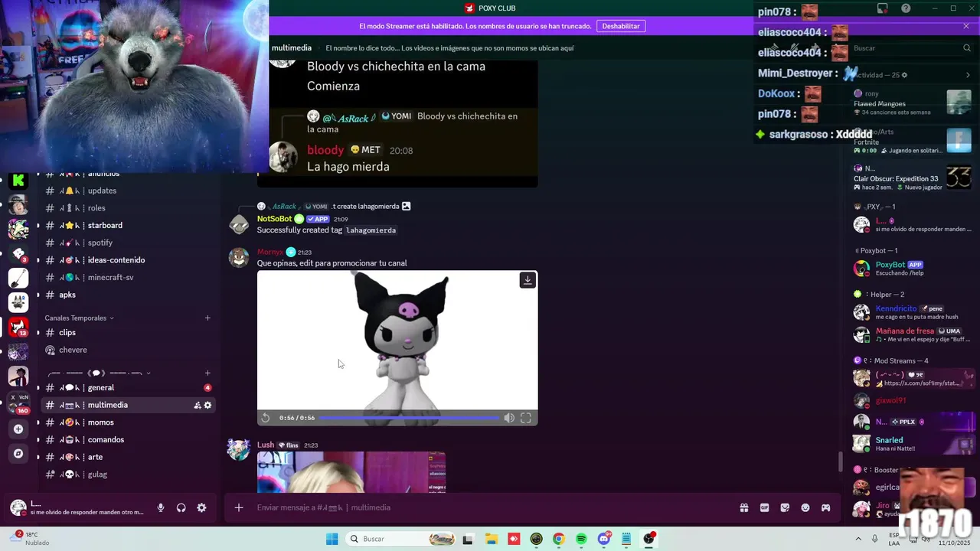This screenshot has width=980, height=551.
Task: Open video in fullscreen
Action: point(526,418)
